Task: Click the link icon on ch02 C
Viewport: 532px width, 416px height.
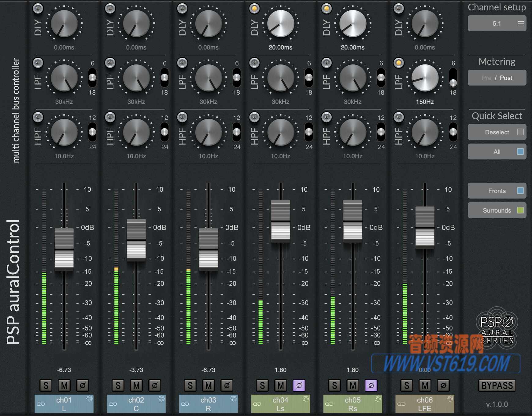Action: pyautogui.click(x=113, y=404)
